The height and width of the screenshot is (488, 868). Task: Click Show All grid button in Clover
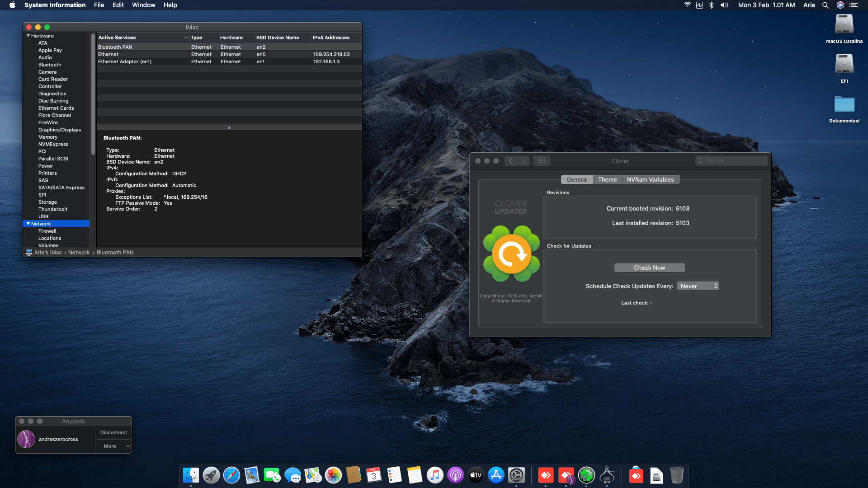[541, 161]
